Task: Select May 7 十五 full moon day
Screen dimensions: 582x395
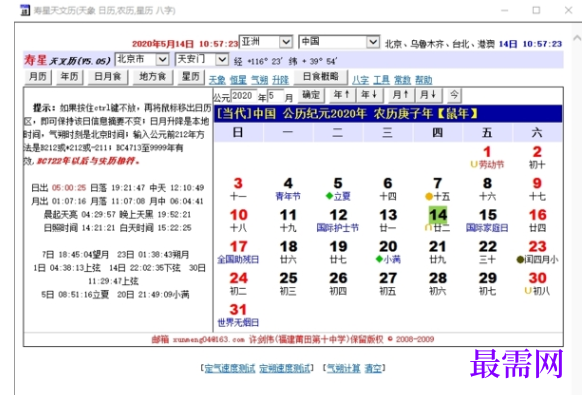Action: coord(438,189)
